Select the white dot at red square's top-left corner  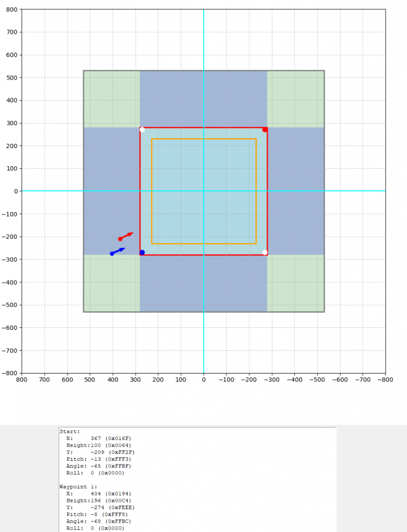142,129
